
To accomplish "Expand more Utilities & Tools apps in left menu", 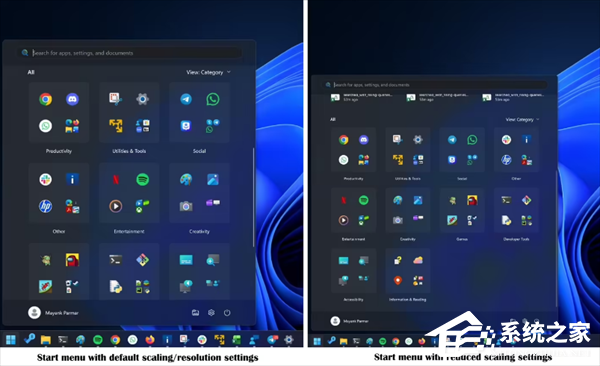I will (142, 126).
